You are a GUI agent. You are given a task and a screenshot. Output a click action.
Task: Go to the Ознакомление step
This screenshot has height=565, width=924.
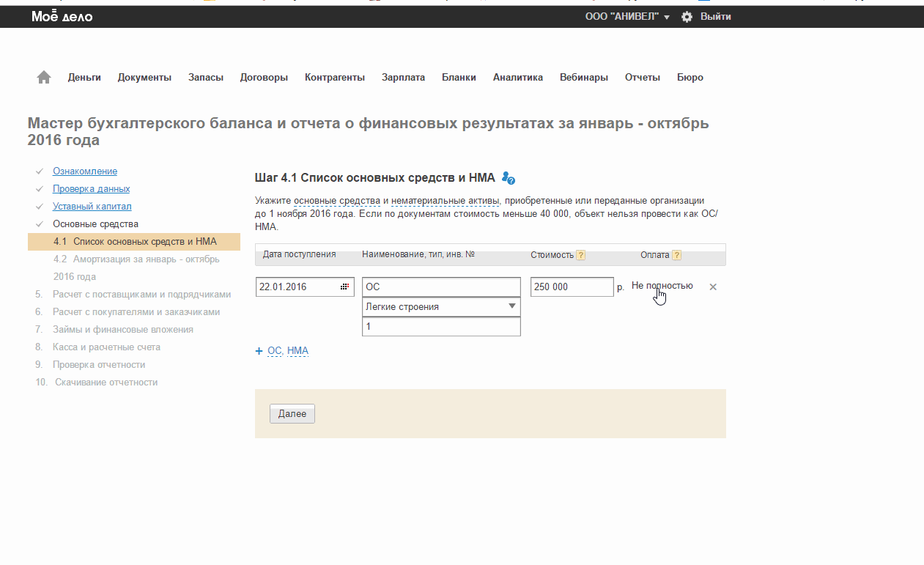tap(85, 171)
